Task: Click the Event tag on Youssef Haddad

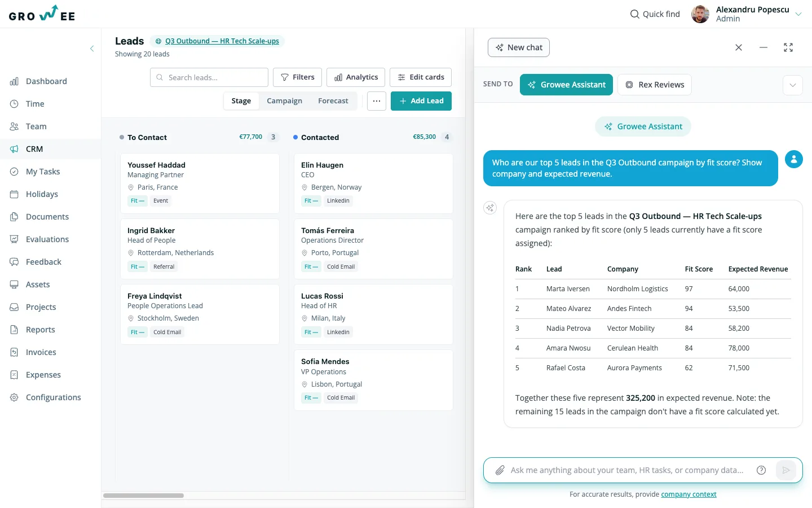Action: point(161,201)
